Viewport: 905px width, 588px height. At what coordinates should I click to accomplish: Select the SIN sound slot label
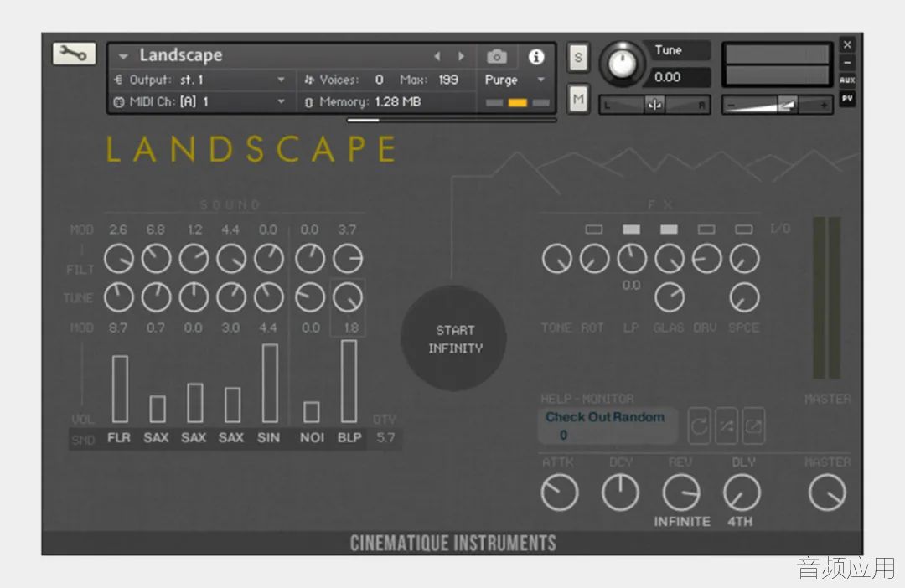coord(268,438)
